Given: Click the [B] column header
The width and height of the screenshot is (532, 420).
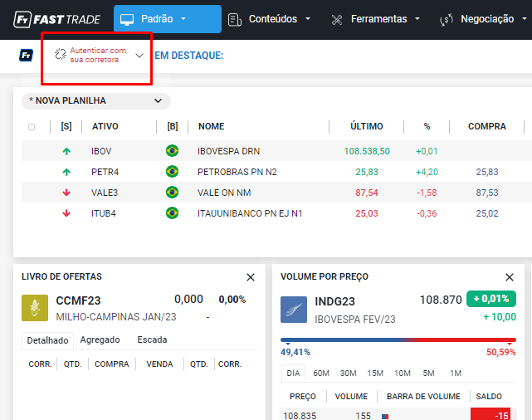Looking at the screenshot, I should click(x=173, y=126).
